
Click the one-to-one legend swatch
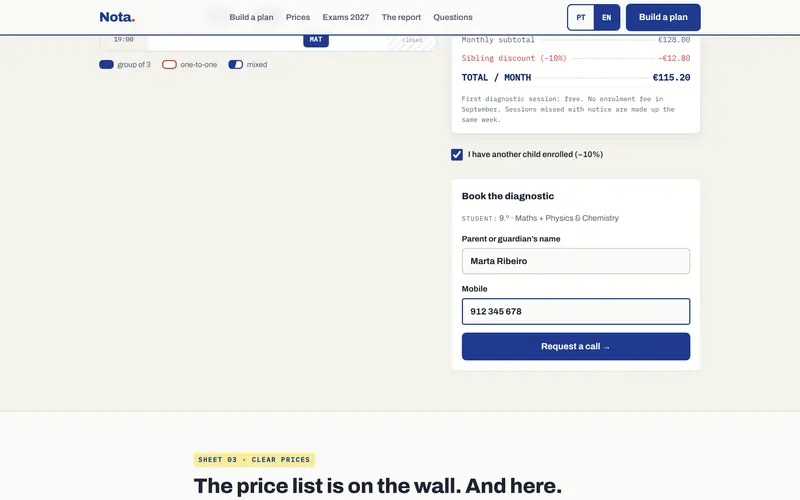tap(169, 64)
